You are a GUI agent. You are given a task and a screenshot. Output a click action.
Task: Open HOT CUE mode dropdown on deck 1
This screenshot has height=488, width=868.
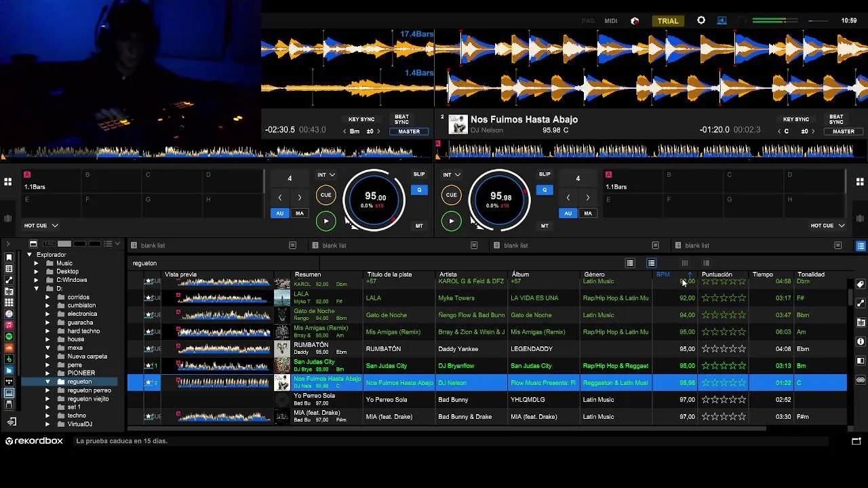(41, 226)
